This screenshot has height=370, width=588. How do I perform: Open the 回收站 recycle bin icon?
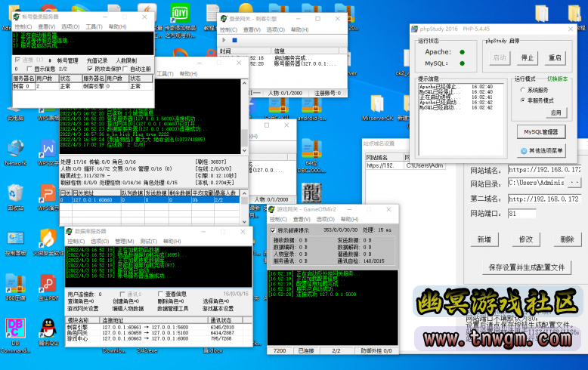[16, 197]
